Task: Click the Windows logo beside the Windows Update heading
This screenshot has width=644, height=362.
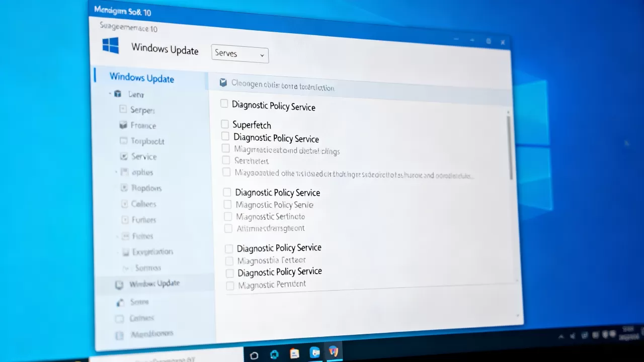Action: [x=111, y=45]
